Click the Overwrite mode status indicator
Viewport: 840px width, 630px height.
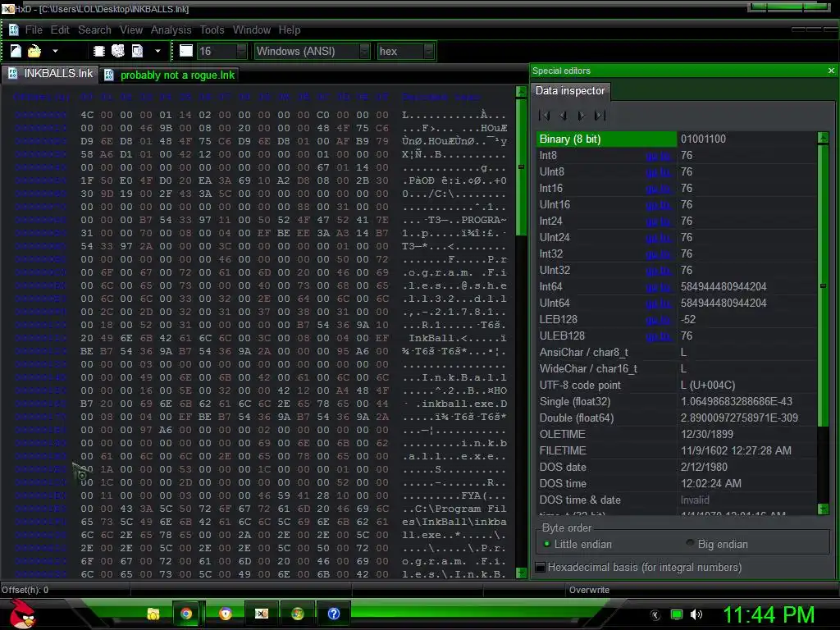(x=589, y=590)
